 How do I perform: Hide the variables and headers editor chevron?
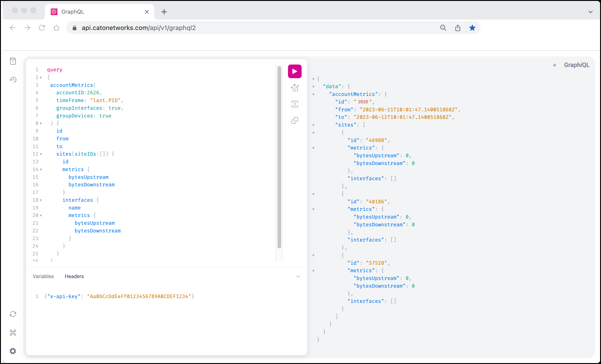pos(298,277)
